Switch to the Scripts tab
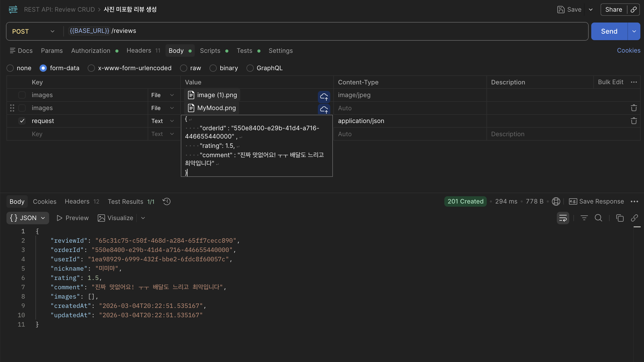This screenshot has width=644, height=362. click(x=210, y=51)
